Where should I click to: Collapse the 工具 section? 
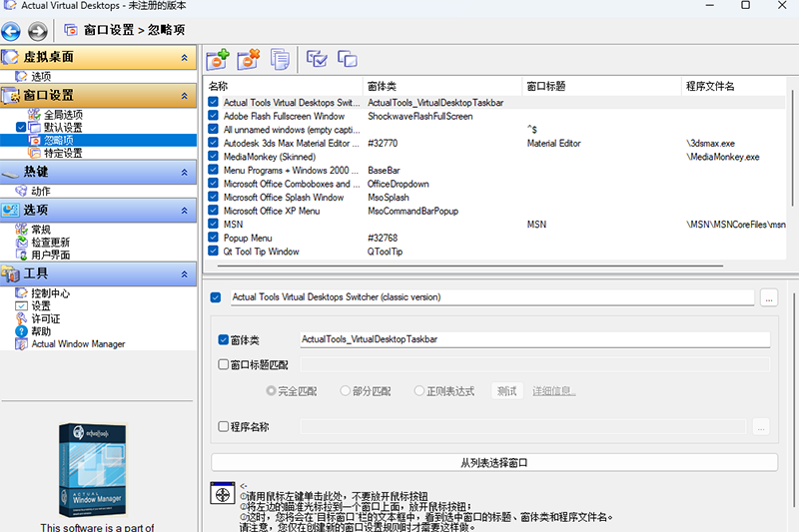click(x=185, y=273)
